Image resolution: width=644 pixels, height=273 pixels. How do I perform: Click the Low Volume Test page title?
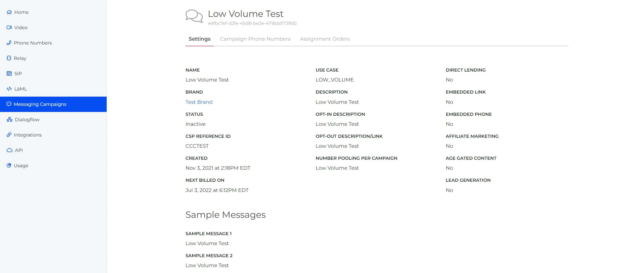(x=245, y=14)
